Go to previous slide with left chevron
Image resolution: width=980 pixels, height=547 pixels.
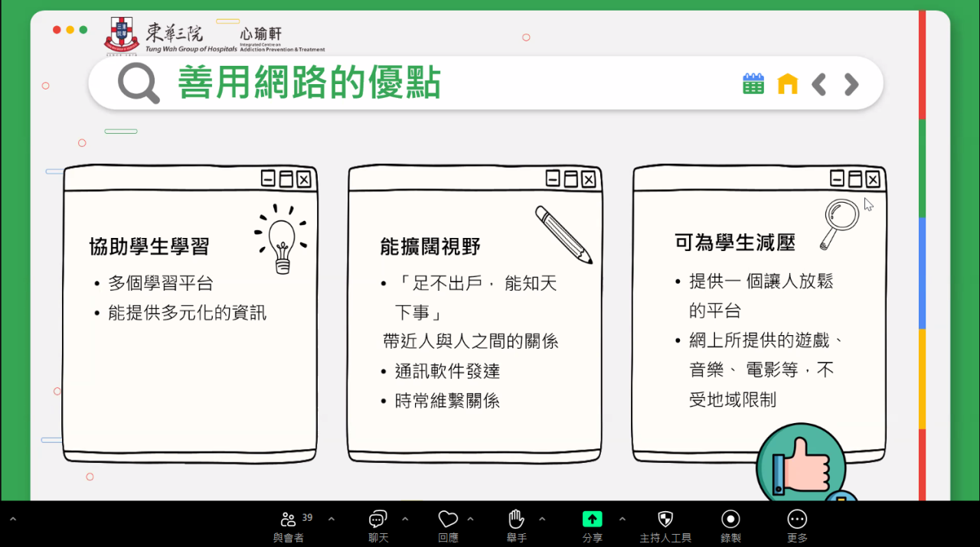819,84
